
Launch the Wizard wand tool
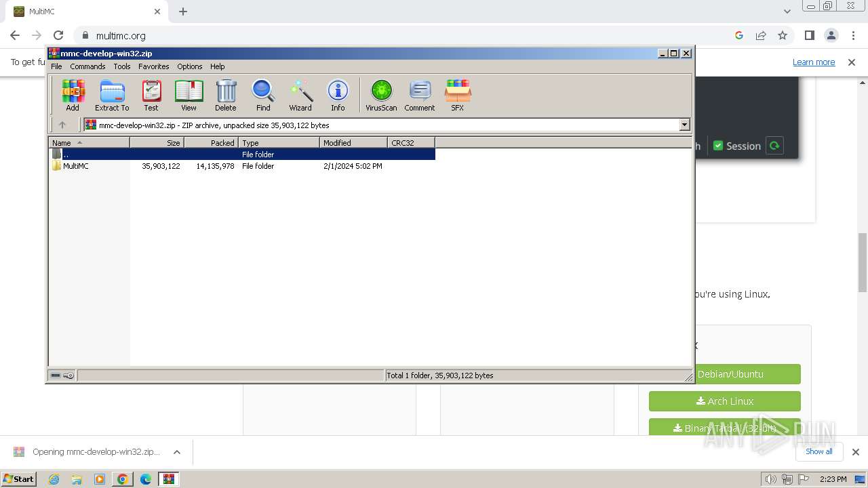[x=300, y=95]
